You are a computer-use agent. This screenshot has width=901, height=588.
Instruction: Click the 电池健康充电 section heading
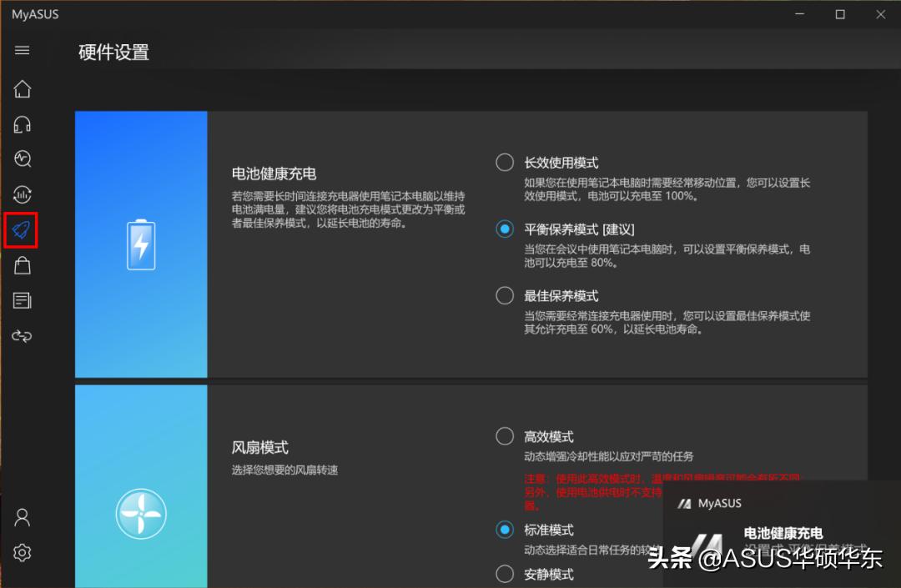click(x=275, y=173)
